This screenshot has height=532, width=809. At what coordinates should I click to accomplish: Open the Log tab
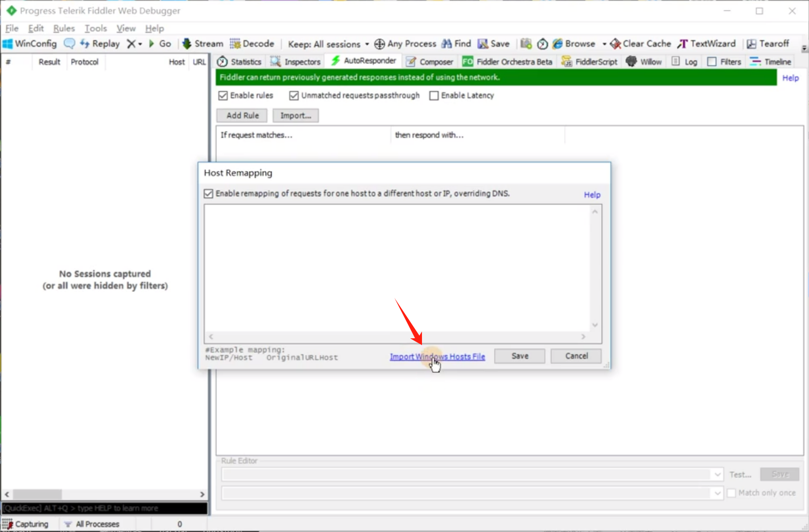click(x=684, y=62)
